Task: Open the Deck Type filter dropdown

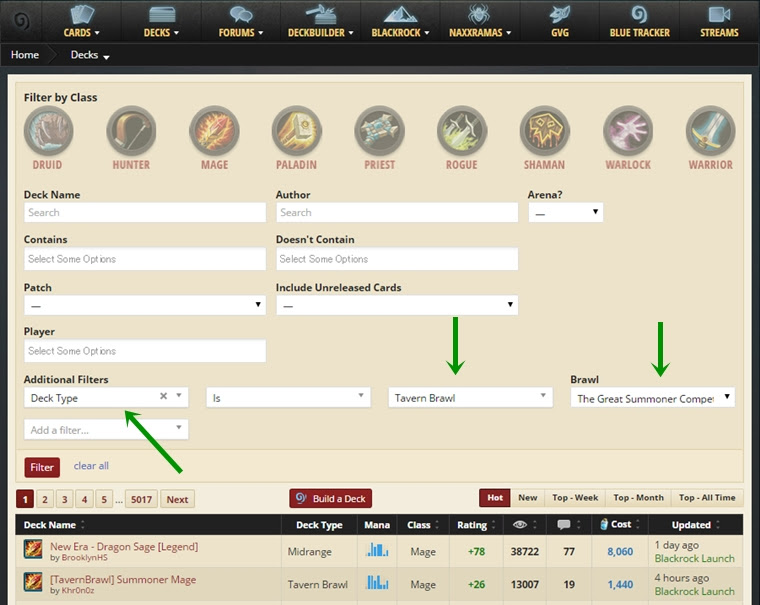Action: tap(106, 397)
